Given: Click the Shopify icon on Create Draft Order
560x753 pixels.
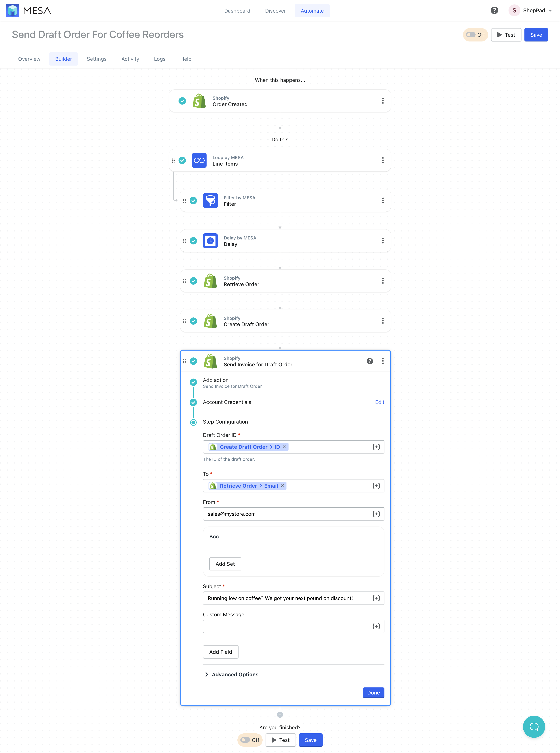Looking at the screenshot, I should point(210,321).
